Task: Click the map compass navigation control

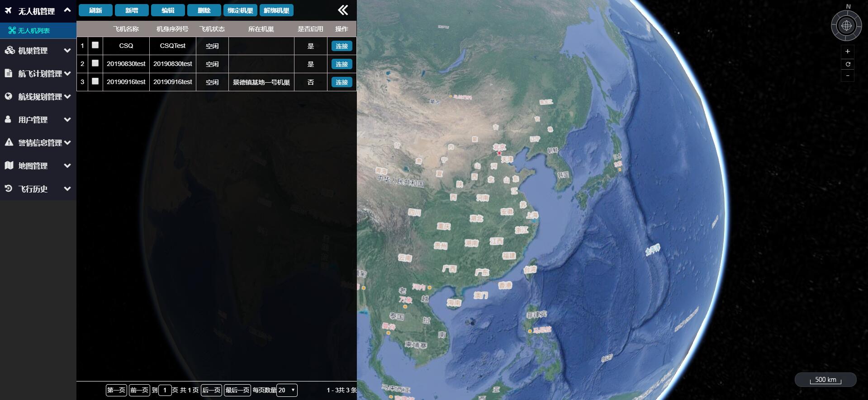Action: [846, 25]
